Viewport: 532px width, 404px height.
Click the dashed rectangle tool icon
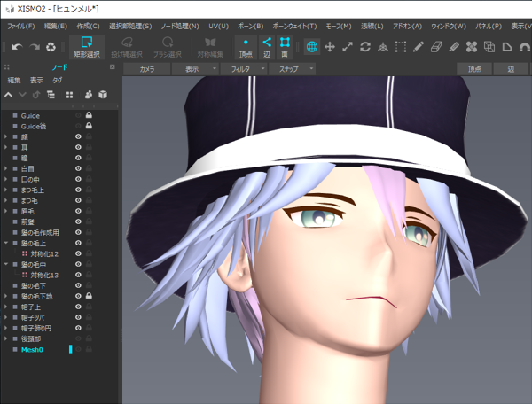pos(401,47)
